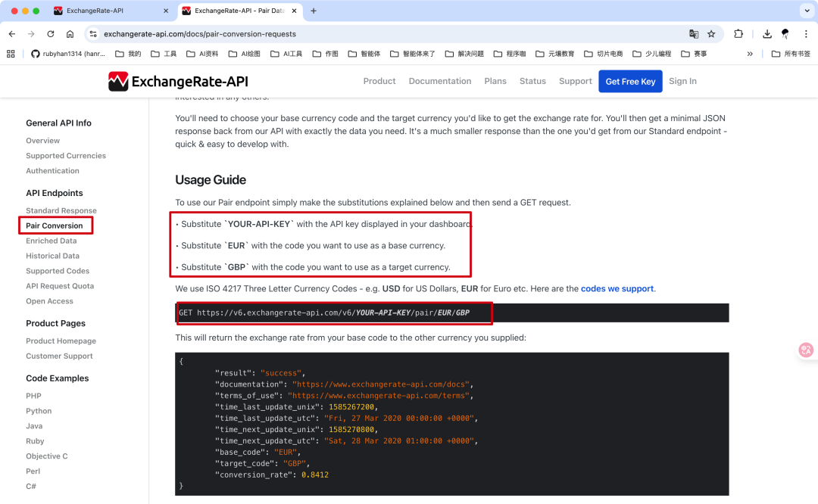The width and height of the screenshot is (818, 504).
Task: Open Supported Codes sidebar link
Action: pos(58,271)
